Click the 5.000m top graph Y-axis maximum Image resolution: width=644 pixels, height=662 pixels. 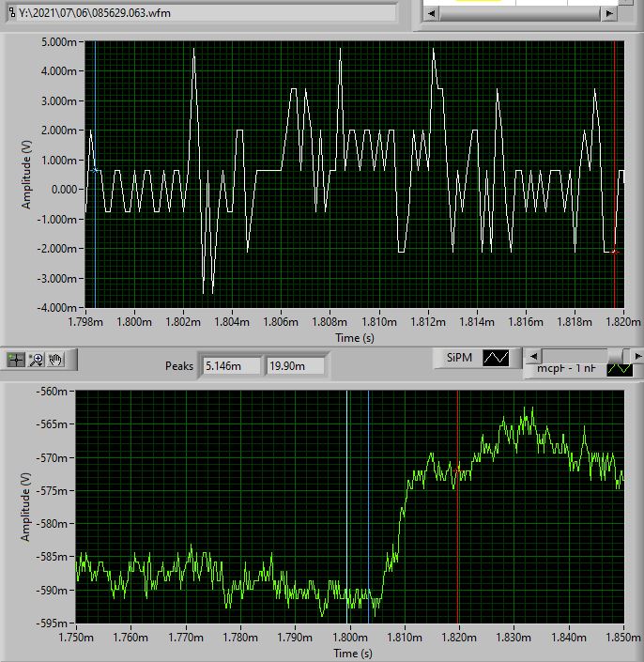coord(58,42)
